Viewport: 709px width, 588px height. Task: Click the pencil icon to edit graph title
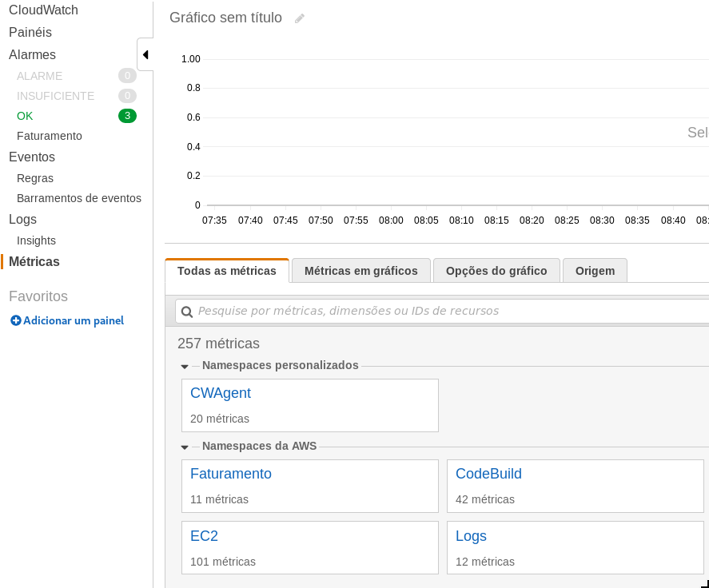point(300,18)
